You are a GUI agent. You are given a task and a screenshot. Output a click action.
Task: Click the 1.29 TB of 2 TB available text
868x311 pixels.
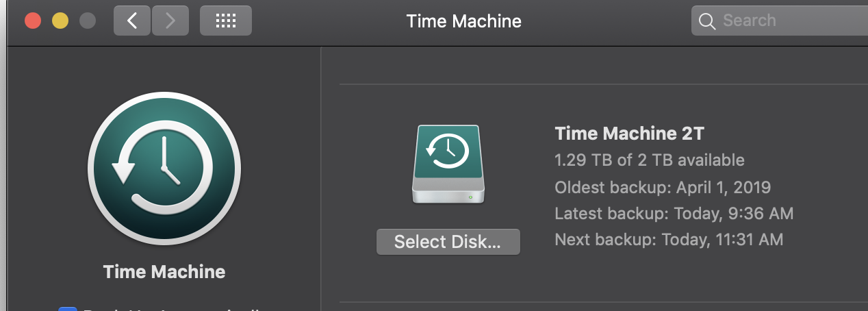tap(649, 160)
